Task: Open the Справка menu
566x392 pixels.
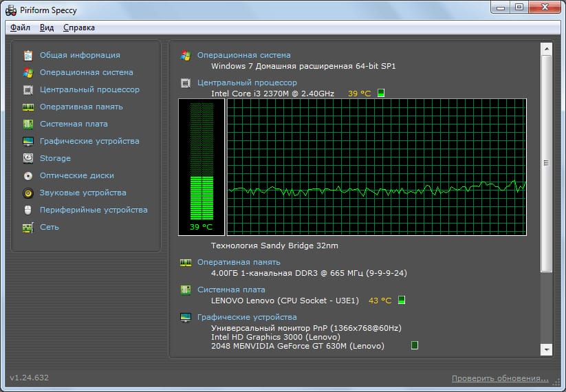Action: coord(79,28)
